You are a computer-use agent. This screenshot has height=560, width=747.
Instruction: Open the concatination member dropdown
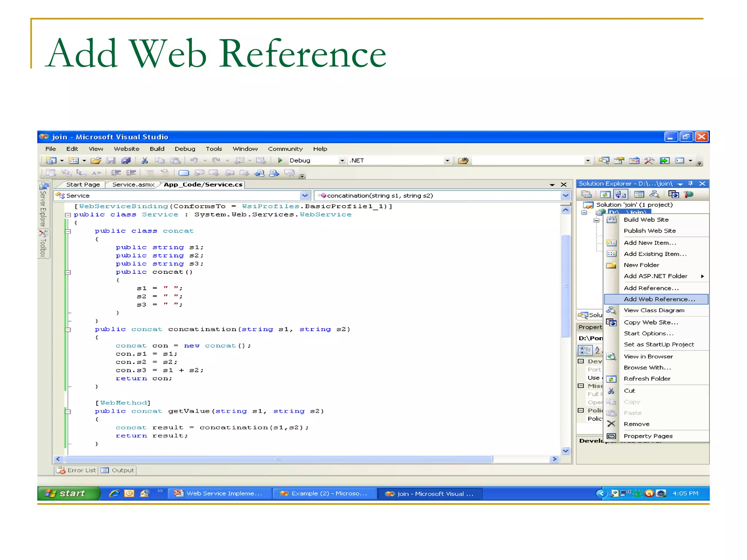(565, 196)
